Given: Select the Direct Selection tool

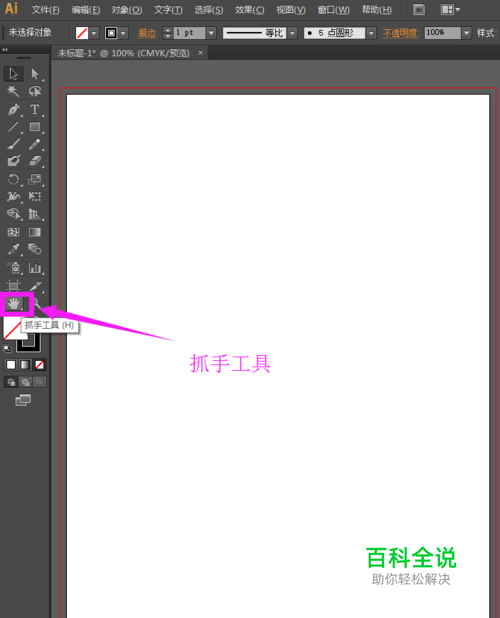Looking at the screenshot, I should point(35,74).
